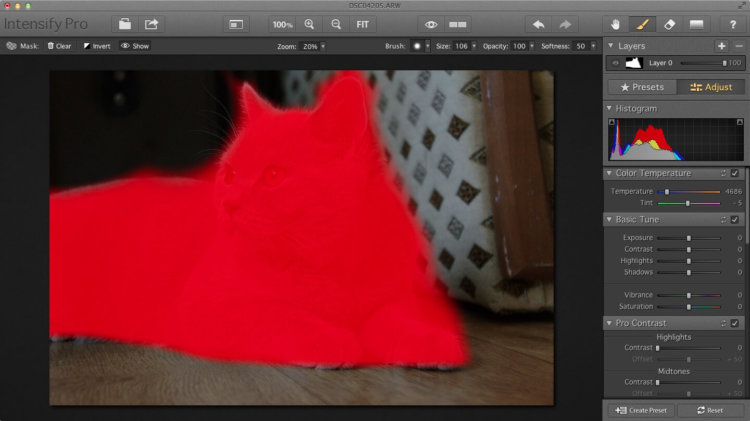
Task: Open the Softness value dropdown
Action: [x=593, y=46]
